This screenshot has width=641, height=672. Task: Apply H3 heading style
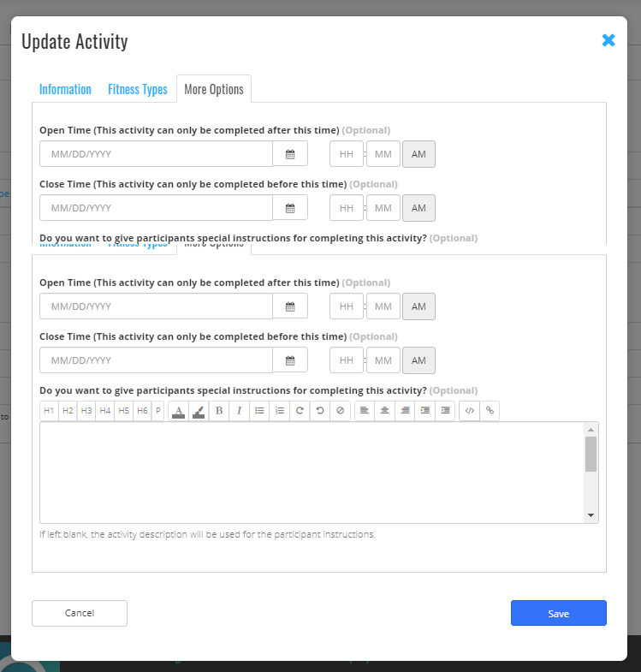click(x=86, y=411)
